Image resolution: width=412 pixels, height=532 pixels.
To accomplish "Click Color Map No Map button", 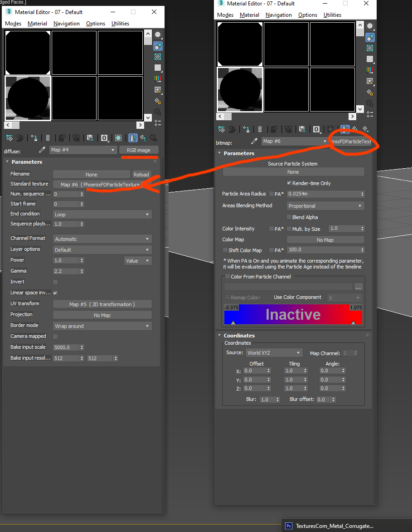I will (x=325, y=239).
